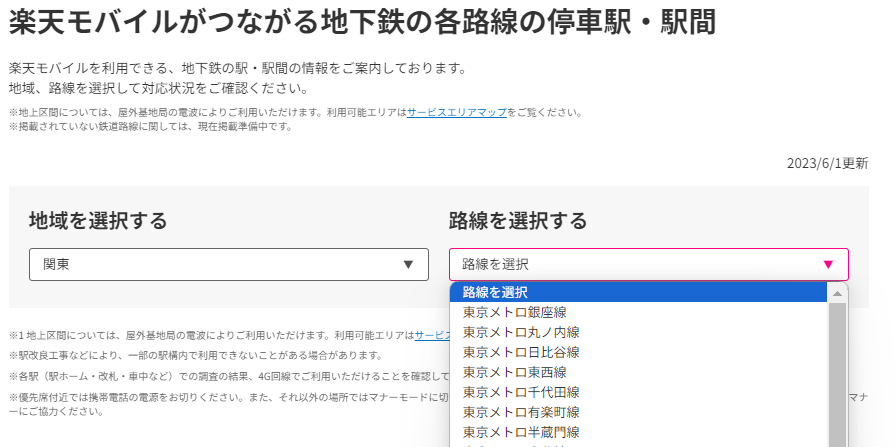Click the dropdown list scroll up arrow

coord(838,293)
